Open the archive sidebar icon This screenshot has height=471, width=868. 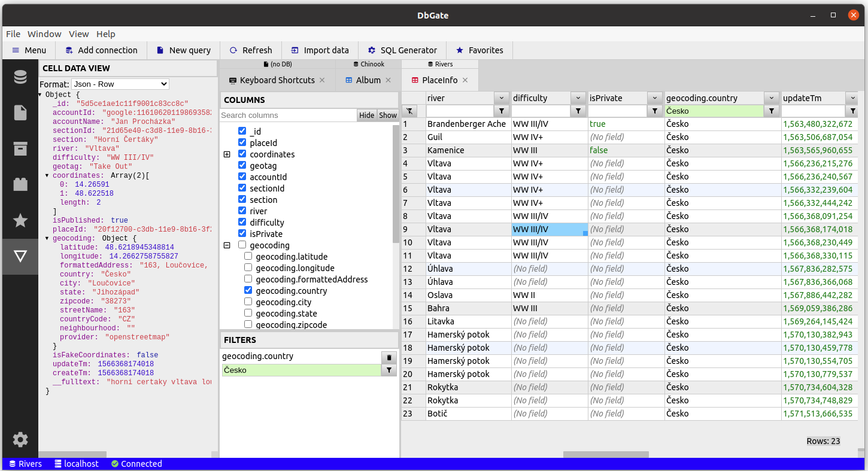click(x=20, y=148)
